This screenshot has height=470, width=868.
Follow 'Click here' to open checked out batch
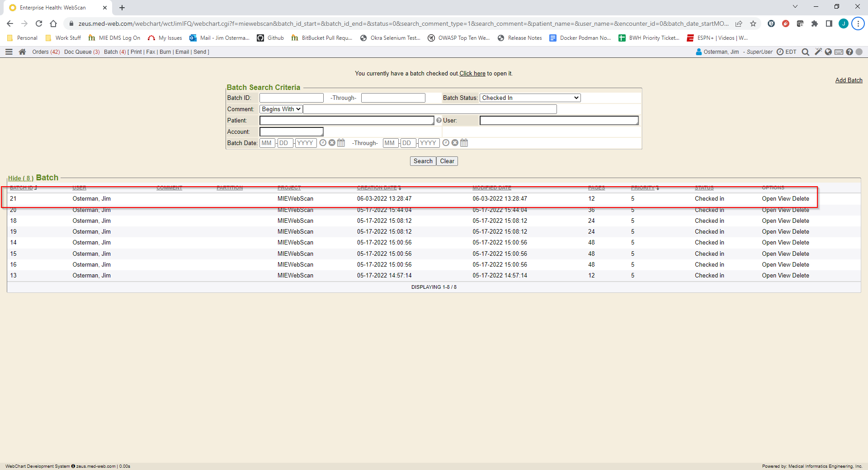[x=472, y=73]
